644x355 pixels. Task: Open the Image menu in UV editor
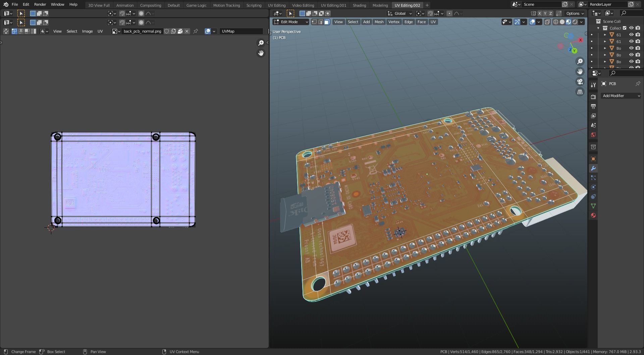click(x=87, y=31)
